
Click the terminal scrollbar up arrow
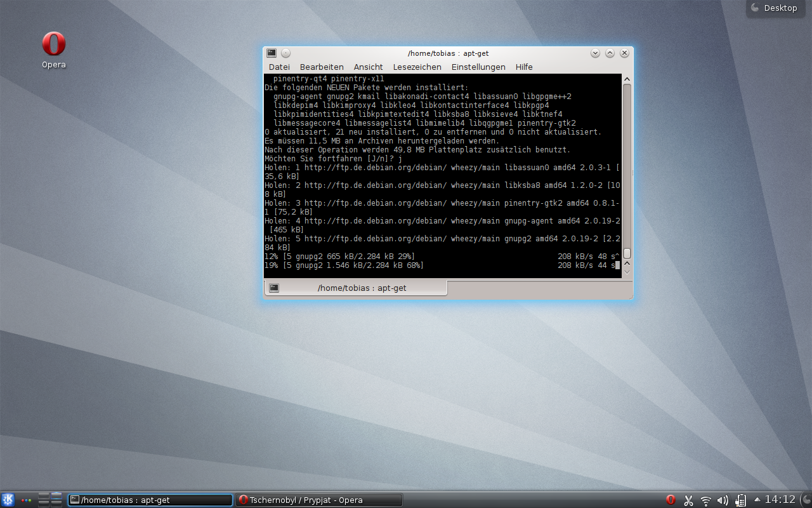(x=627, y=79)
